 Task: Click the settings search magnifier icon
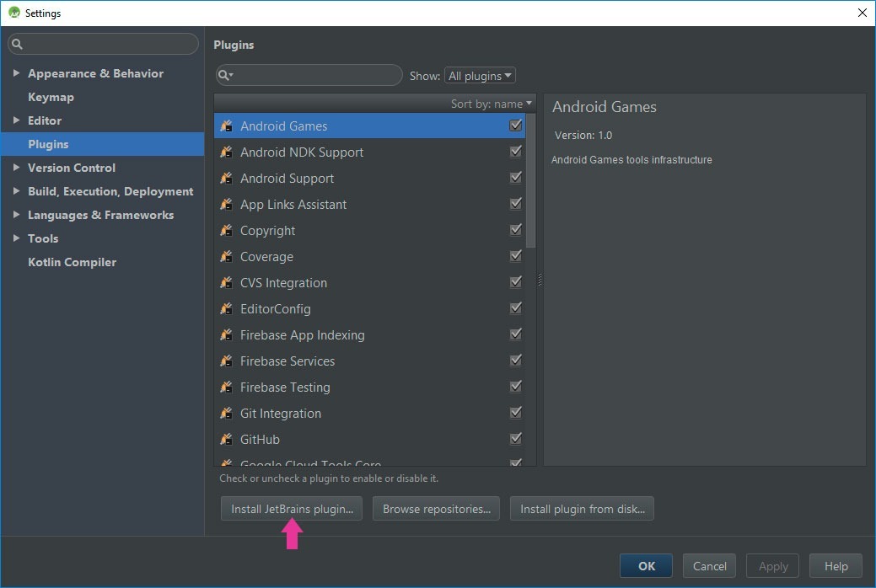pos(18,44)
